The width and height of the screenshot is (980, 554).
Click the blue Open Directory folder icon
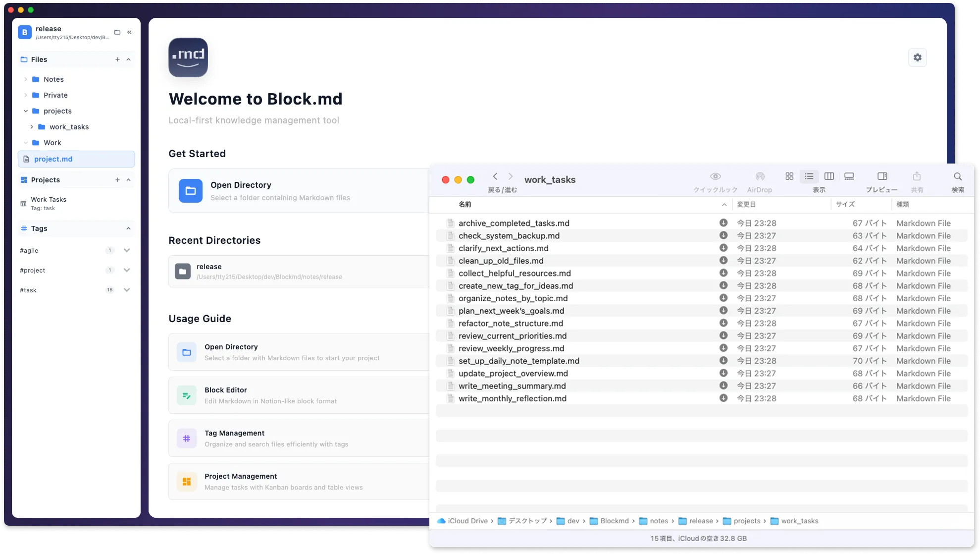[190, 191]
